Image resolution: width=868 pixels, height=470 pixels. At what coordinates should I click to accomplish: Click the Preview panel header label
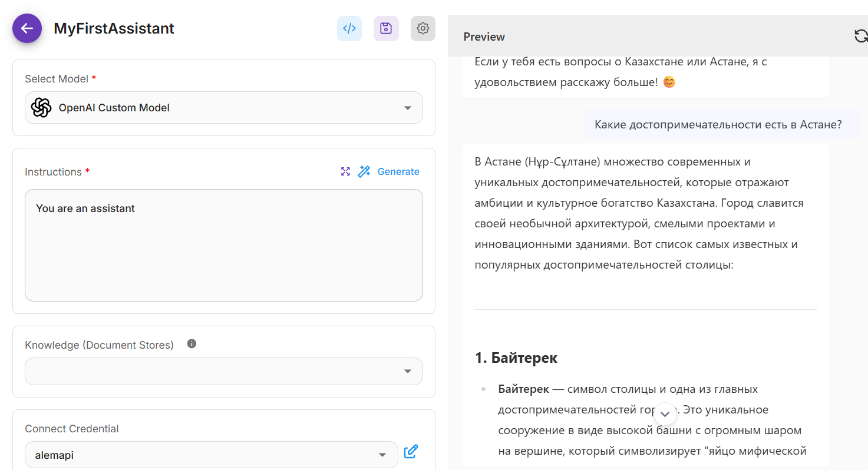484,37
